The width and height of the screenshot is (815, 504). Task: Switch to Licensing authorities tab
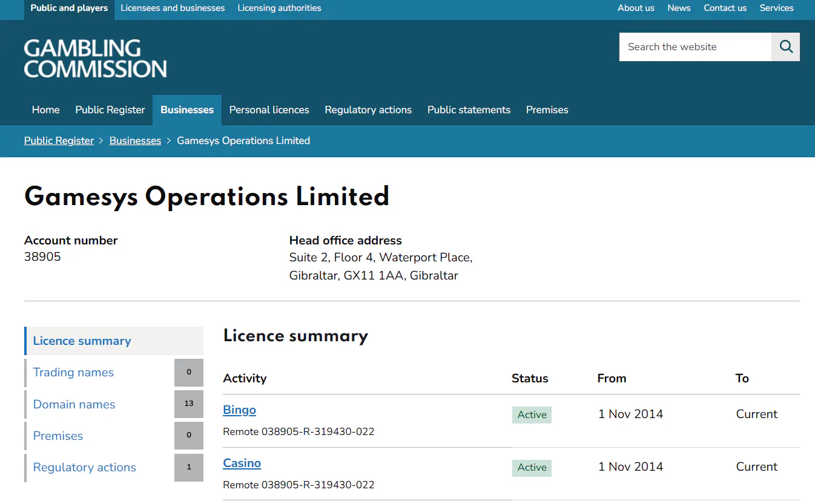(x=279, y=8)
